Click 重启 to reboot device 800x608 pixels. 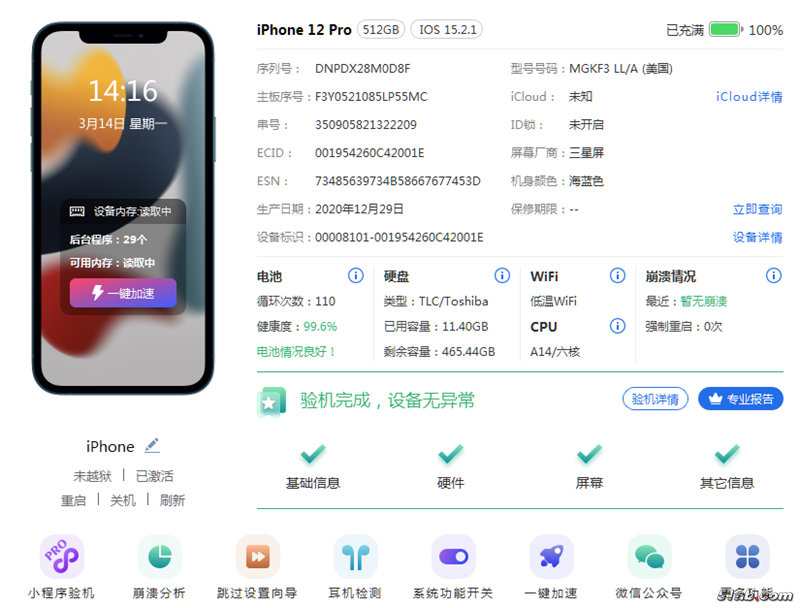tap(73, 500)
